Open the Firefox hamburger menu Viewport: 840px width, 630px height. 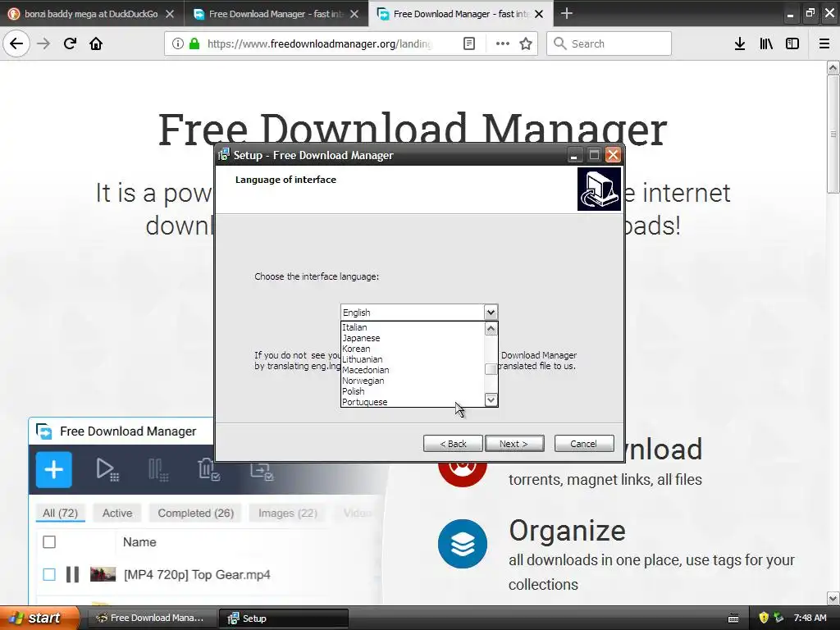click(824, 43)
